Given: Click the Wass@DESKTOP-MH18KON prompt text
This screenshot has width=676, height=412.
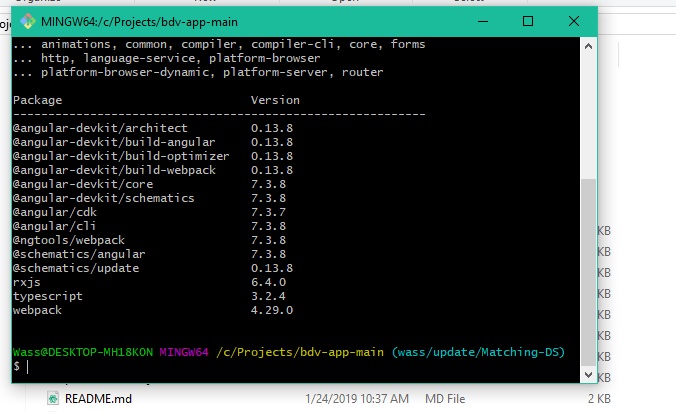Looking at the screenshot, I should click(x=83, y=352).
